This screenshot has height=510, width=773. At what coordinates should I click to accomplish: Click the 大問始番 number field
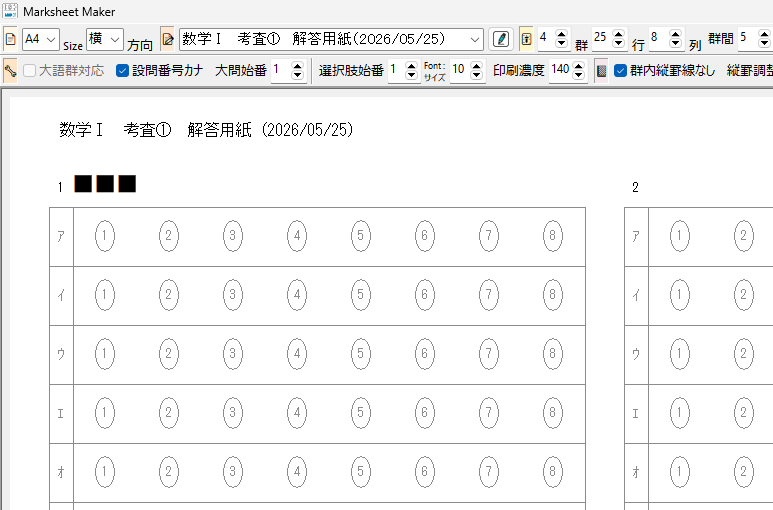click(x=280, y=71)
